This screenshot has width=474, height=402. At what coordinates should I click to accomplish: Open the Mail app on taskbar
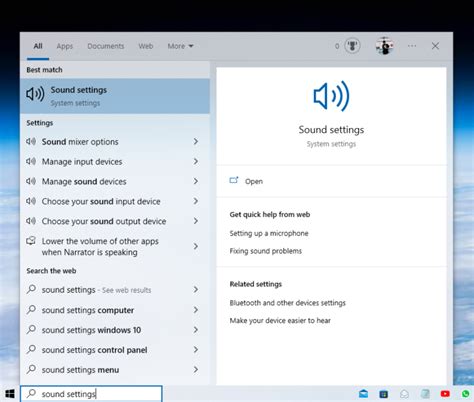coord(363,394)
